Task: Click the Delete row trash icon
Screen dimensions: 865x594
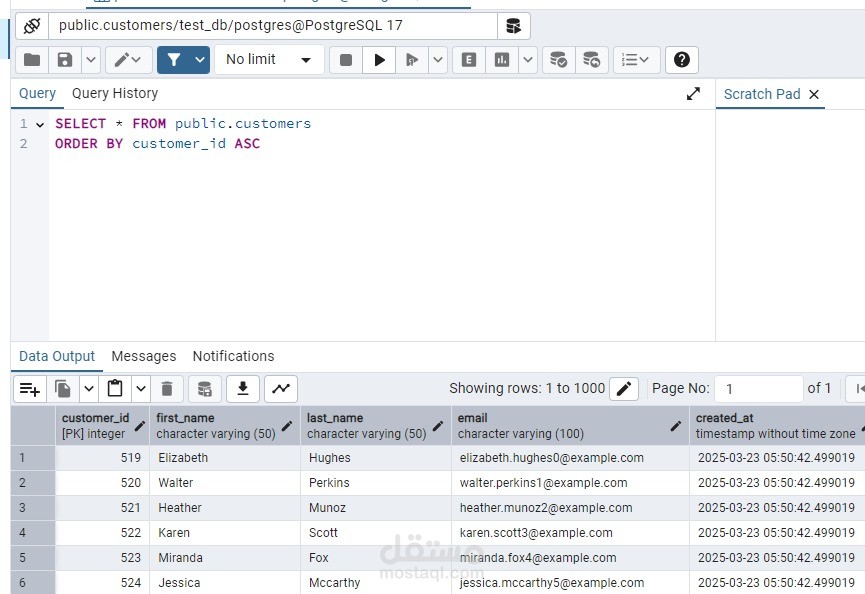Action: [x=167, y=389]
